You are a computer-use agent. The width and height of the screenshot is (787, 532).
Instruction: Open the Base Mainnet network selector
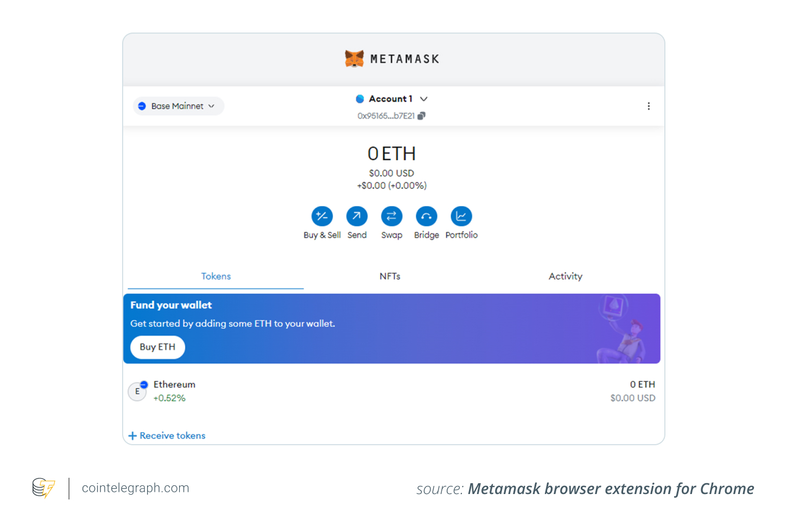pyautogui.click(x=178, y=106)
